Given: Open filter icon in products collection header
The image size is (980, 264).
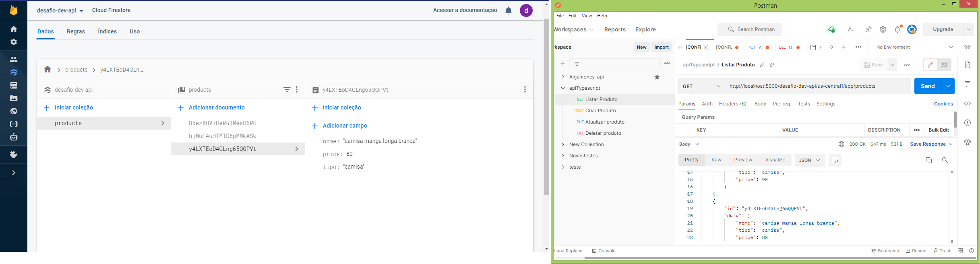Looking at the screenshot, I should click(287, 89).
